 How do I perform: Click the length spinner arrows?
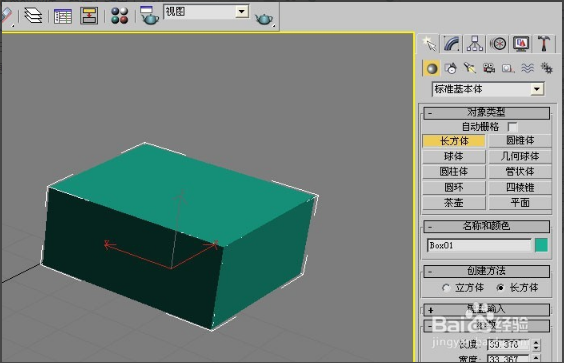pyautogui.click(x=536, y=345)
